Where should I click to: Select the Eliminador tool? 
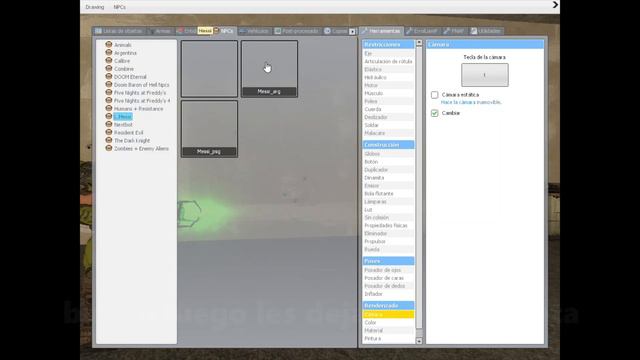(388, 233)
